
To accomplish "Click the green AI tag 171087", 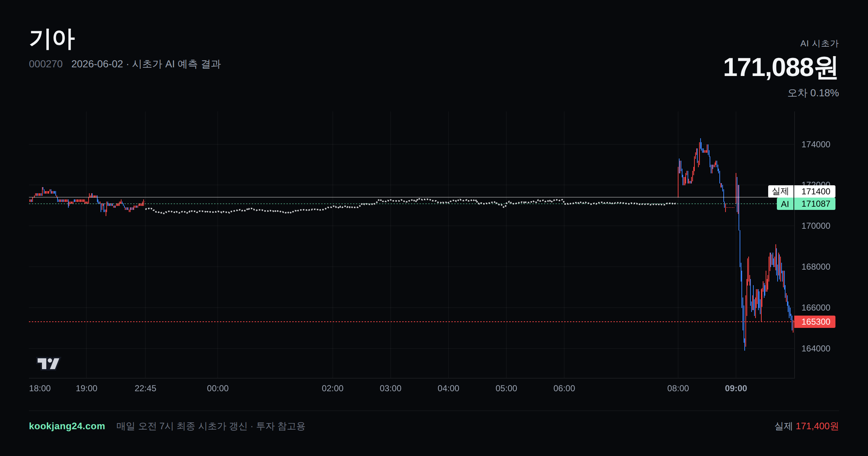I will click(806, 204).
